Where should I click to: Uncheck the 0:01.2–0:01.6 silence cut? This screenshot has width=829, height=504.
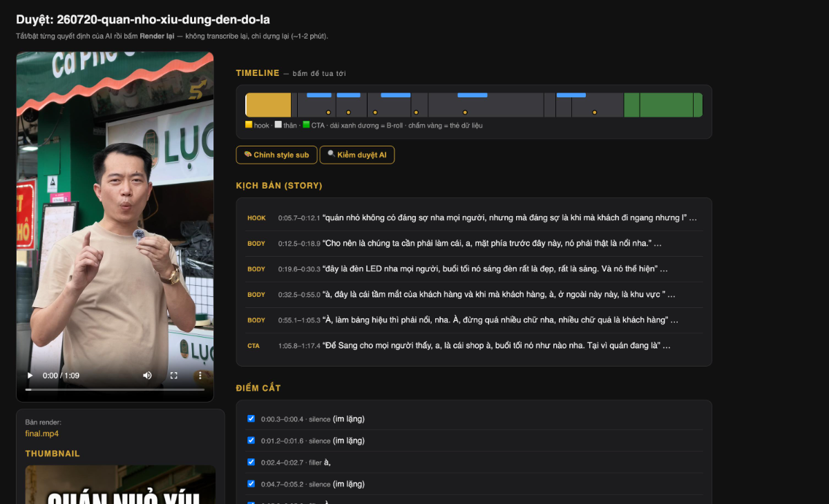pyautogui.click(x=251, y=440)
